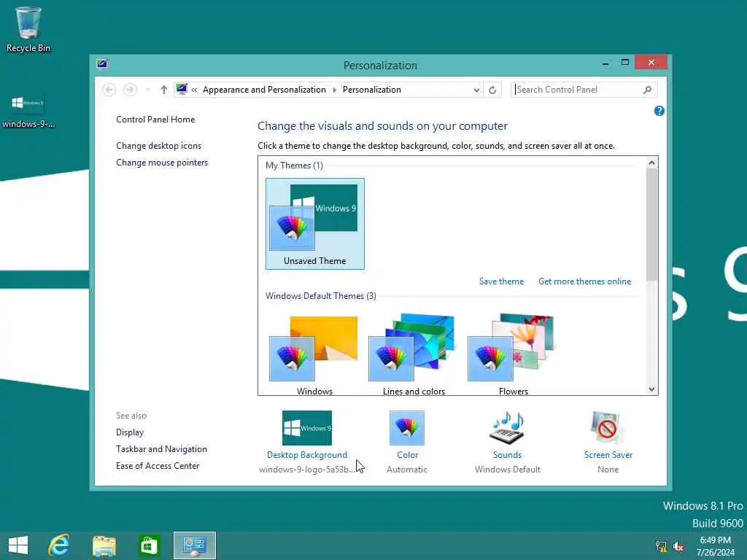The height and width of the screenshot is (560, 747).
Task: Open the Recycle Bin desktop icon
Action: [x=28, y=28]
